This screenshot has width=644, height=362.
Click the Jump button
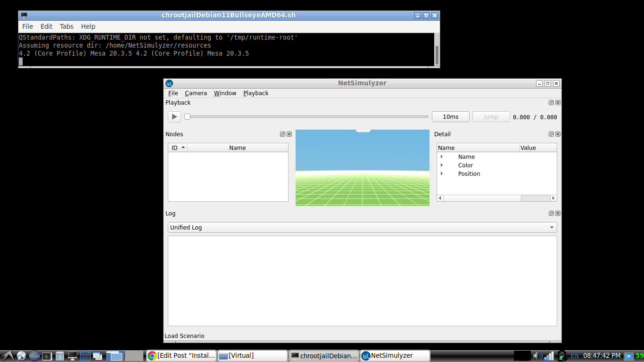pyautogui.click(x=491, y=117)
